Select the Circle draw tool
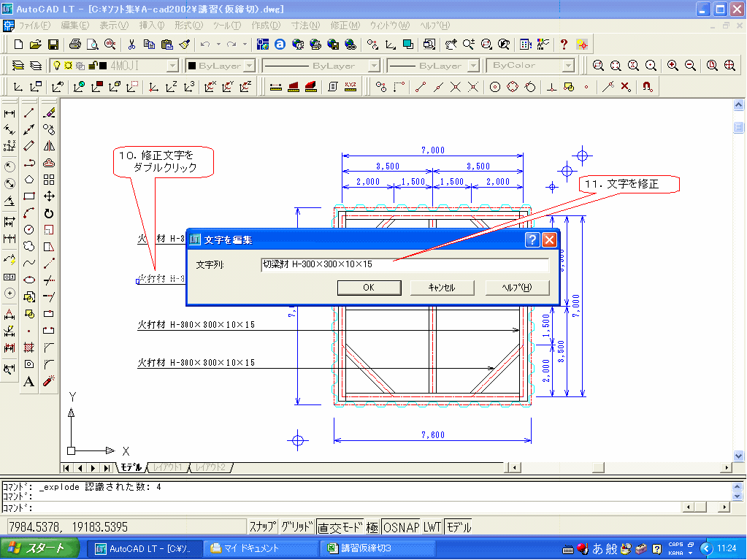The height and width of the screenshot is (560, 747). pos(29,229)
